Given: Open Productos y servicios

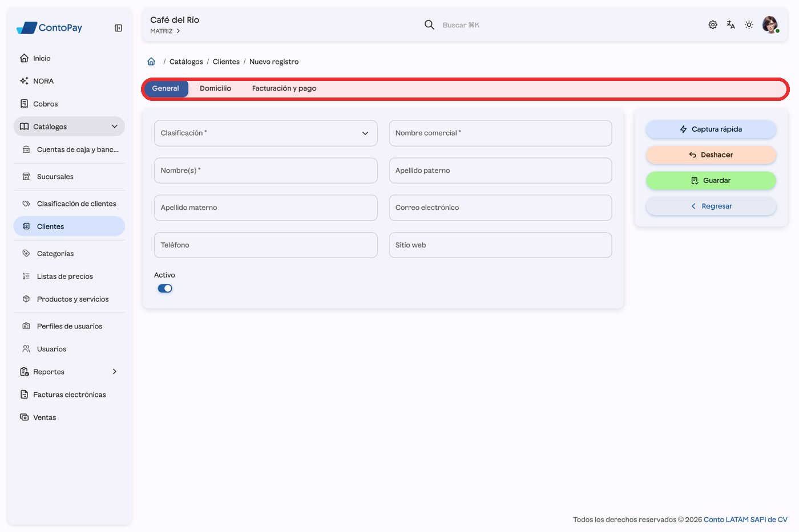Looking at the screenshot, I should (69, 299).
